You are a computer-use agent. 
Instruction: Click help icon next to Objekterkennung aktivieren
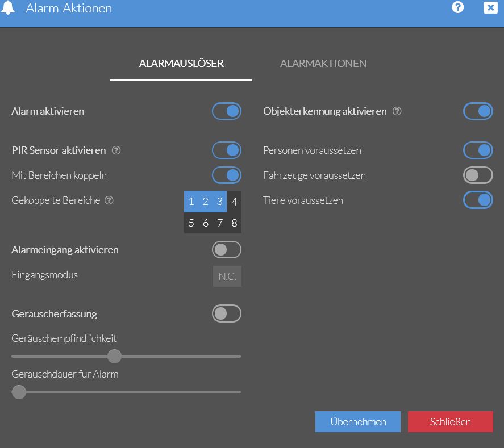397,111
